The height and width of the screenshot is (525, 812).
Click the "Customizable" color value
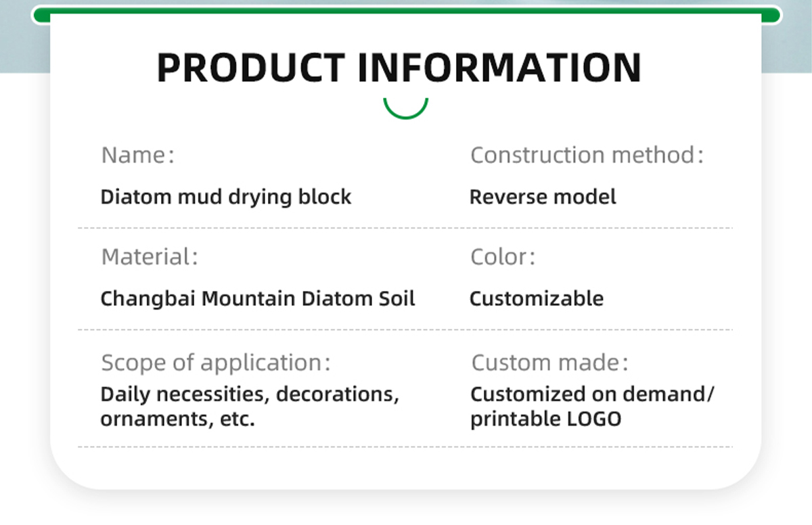tap(537, 298)
